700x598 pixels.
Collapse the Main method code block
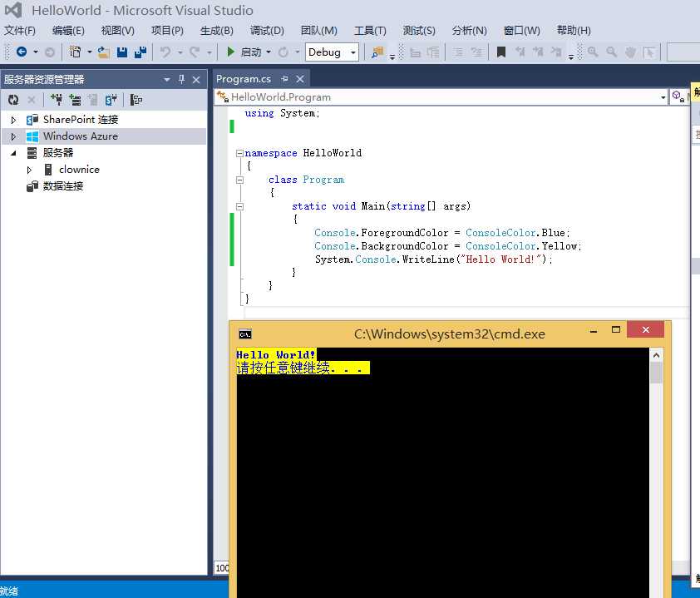coord(239,207)
